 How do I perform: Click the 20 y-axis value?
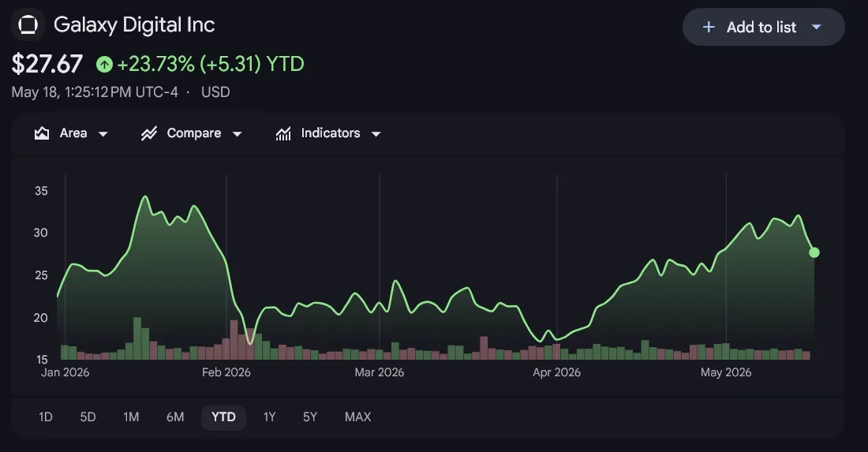coord(40,318)
